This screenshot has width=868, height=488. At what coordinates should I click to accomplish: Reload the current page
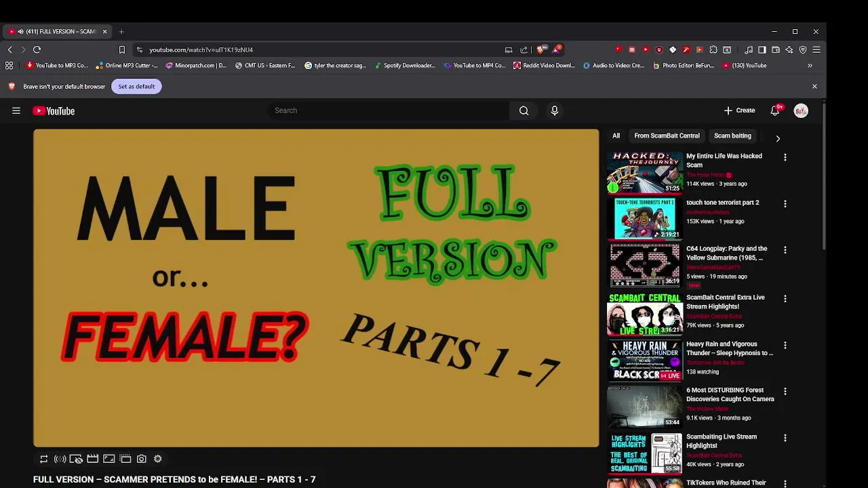pos(37,49)
